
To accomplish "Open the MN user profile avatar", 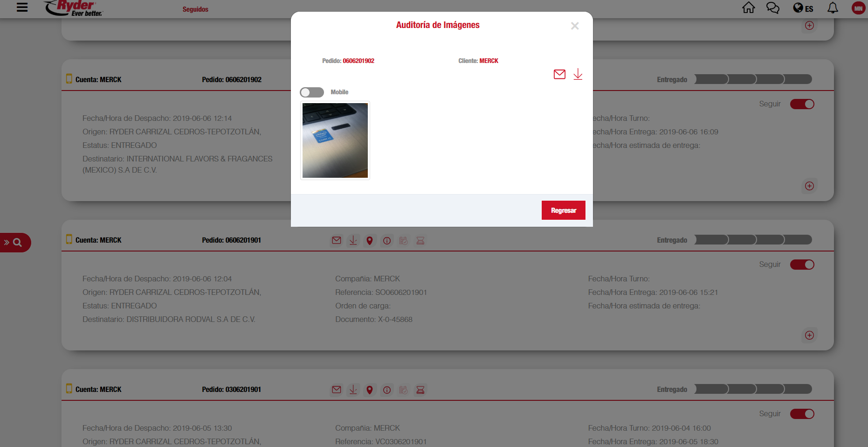I will [858, 8].
